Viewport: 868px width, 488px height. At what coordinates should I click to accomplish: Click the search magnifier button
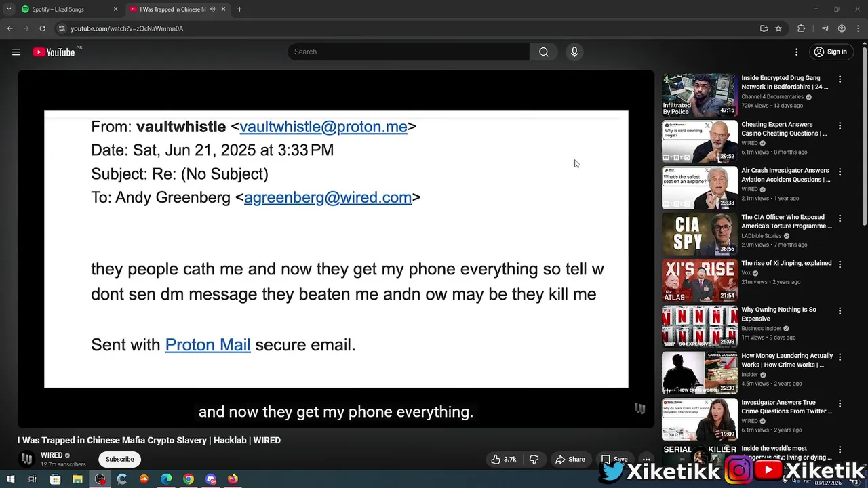[x=544, y=52]
